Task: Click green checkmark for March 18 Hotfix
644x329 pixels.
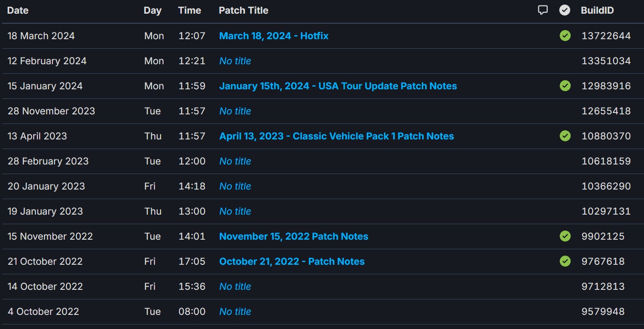Action: click(565, 36)
